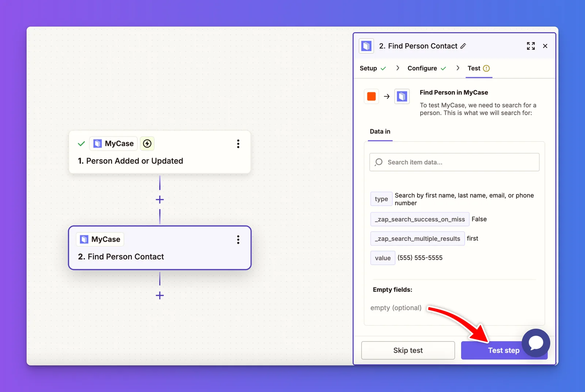
Task: Open the Setup tab
Action: pos(373,68)
